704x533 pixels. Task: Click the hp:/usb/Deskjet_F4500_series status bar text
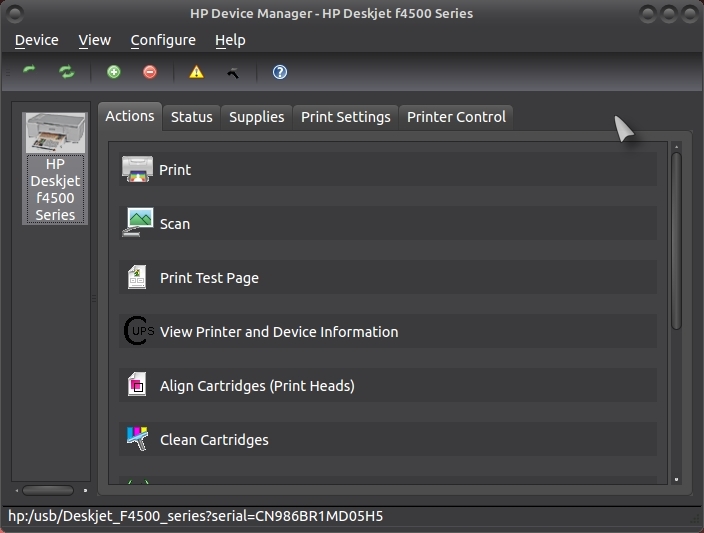point(195,516)
